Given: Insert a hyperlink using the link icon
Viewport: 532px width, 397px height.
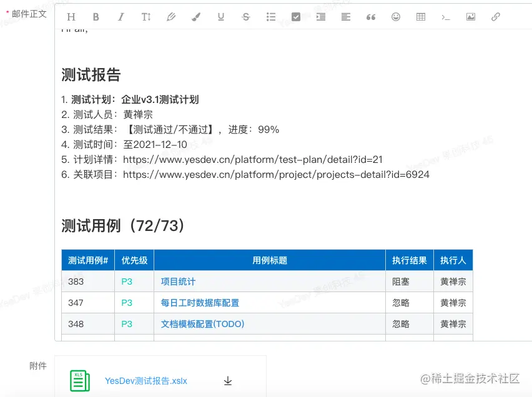Looking at the screenshot, I should pyautogui.click(x=495, y=17).
